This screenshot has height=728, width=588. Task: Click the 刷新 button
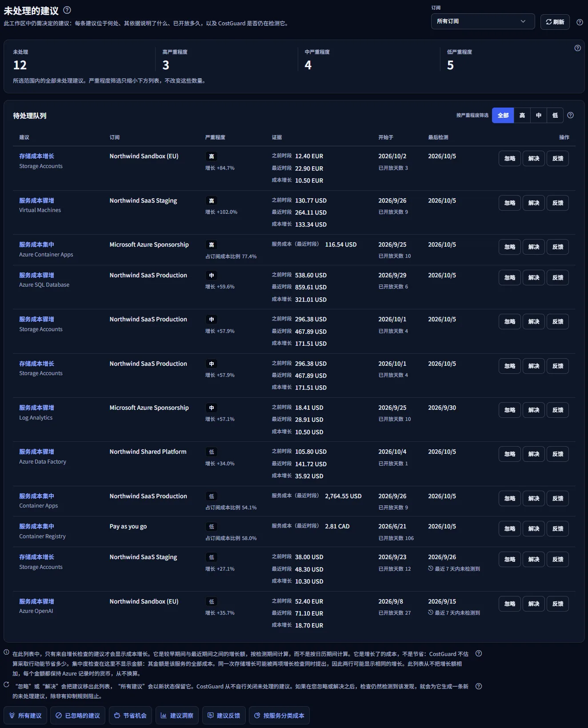click(x=555, y=22)
